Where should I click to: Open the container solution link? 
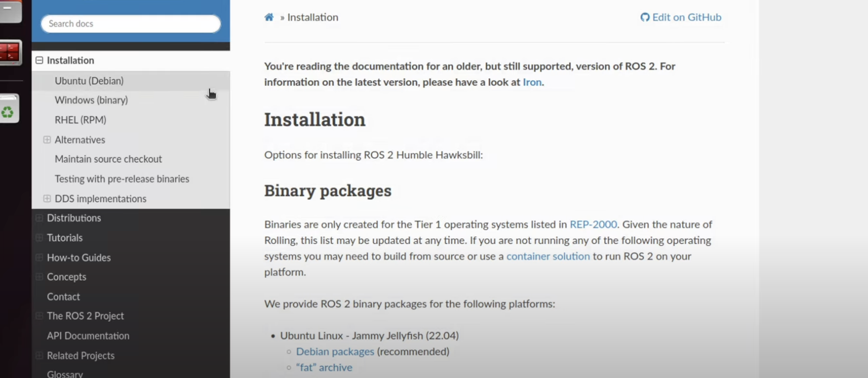point(548,256)
